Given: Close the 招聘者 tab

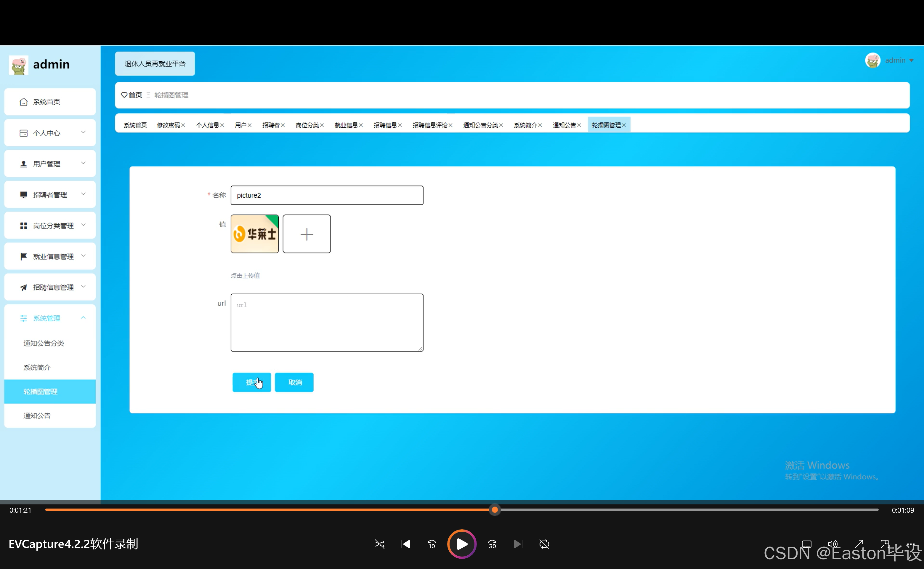Looking at the screenshot, I should pyautogui.click(x=283, y=125).
